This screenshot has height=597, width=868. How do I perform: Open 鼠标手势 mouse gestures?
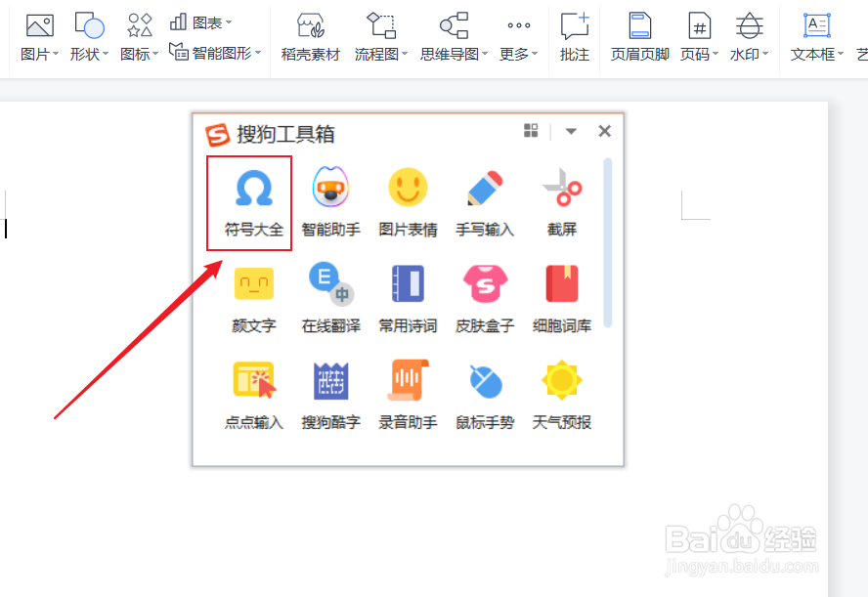click(x=485, y=396)
